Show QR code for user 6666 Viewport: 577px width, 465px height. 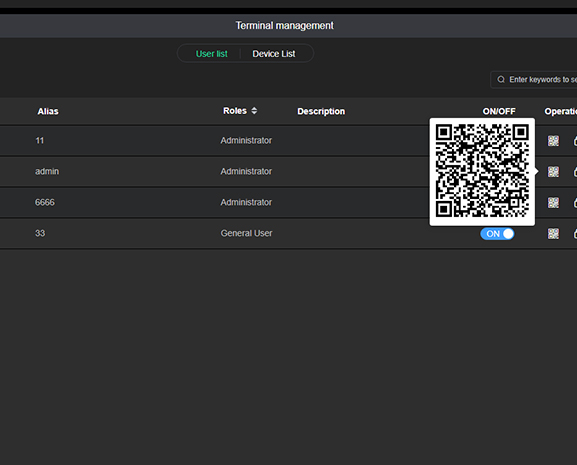click(x=553, y=202)
